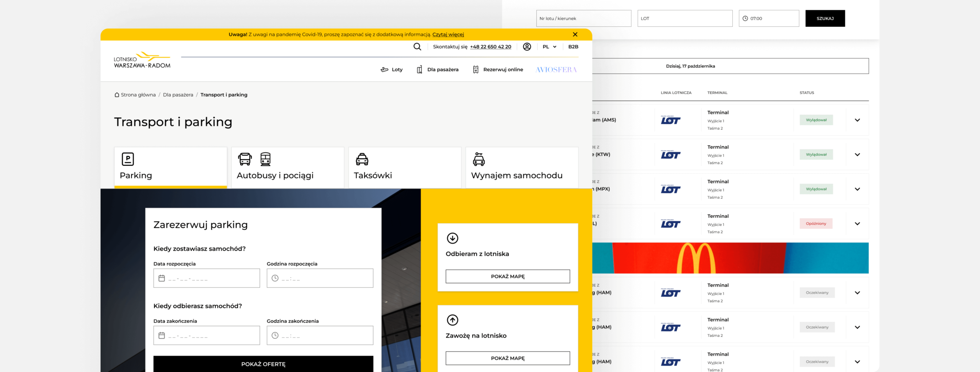Image resolution: width=980 pixels, height=372 pixels.
Task: Click the Lotnisko Warszawa-Radom logo
Action: (142, 60)
